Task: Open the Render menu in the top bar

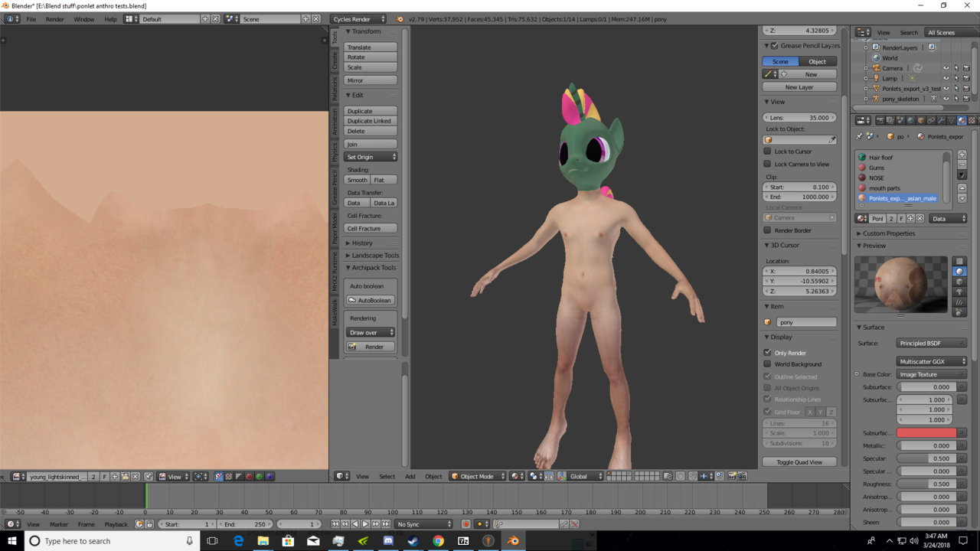Action: 54,19
